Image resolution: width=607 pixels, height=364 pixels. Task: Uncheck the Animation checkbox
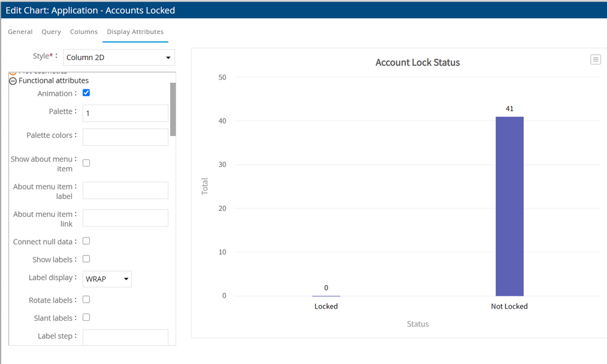[x=86, y=93]
